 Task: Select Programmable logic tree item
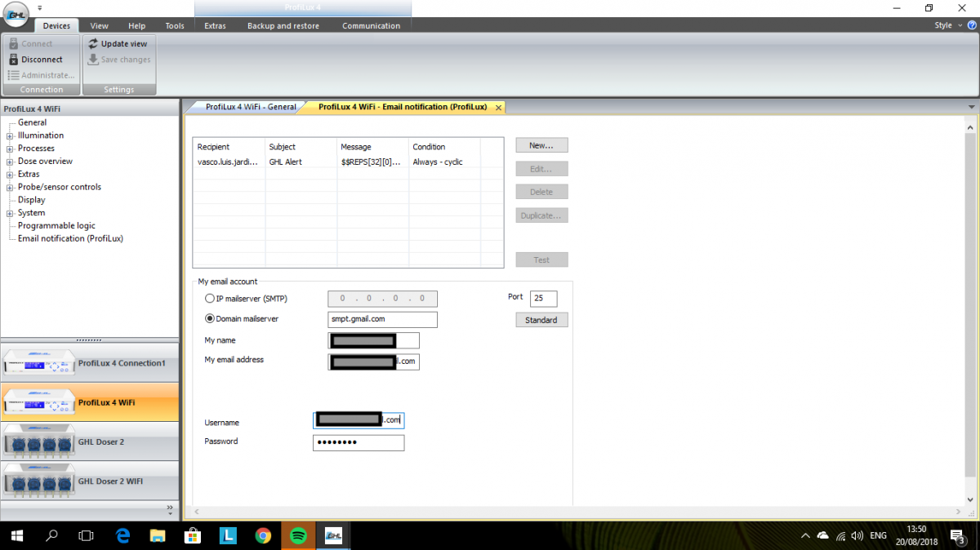(x=56, y=225)
